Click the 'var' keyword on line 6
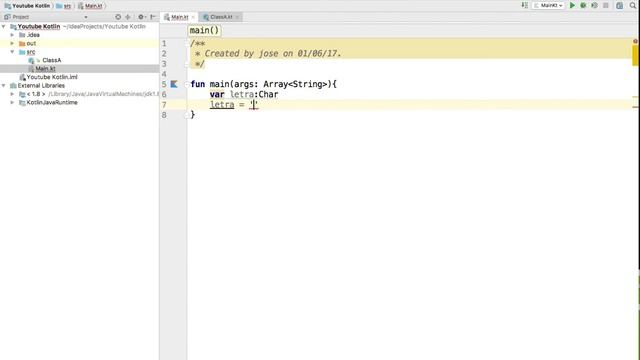The width and height of the screenshot is (640, 360). point(217,94)
